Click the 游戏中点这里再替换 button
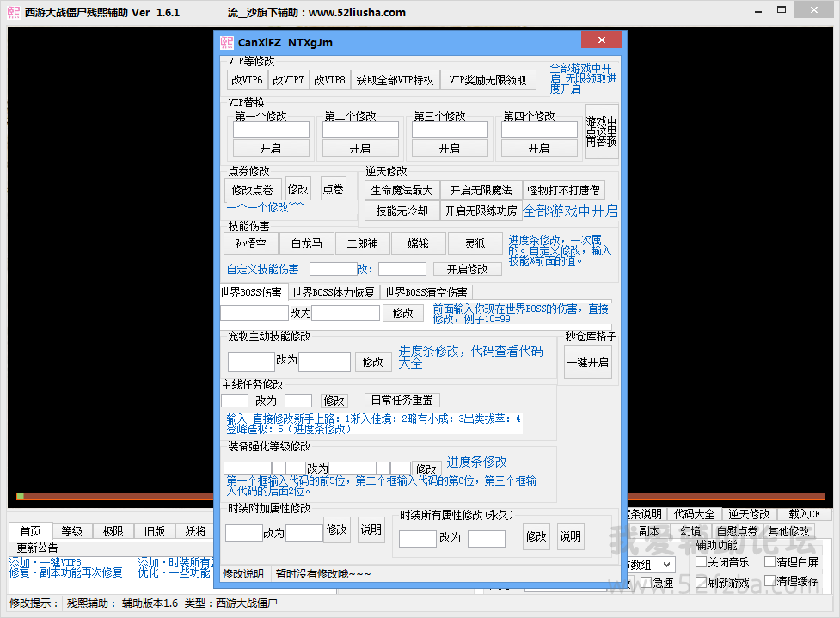 click(x=602, y=132)
